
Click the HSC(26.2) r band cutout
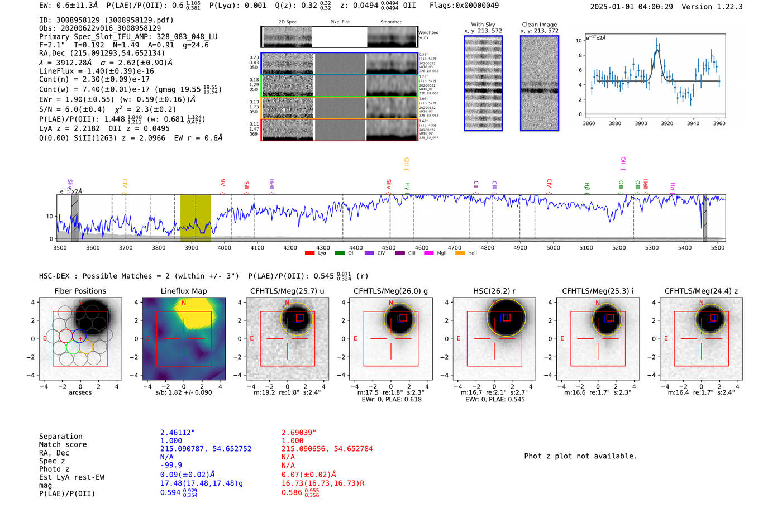494,338
